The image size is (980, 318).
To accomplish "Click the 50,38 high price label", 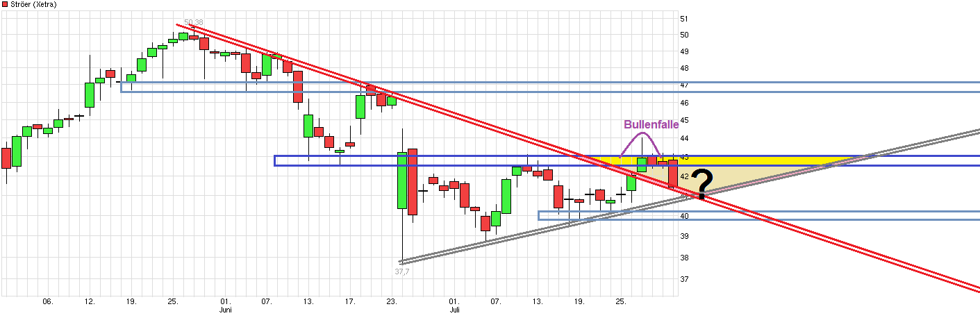I will point(194,23).
